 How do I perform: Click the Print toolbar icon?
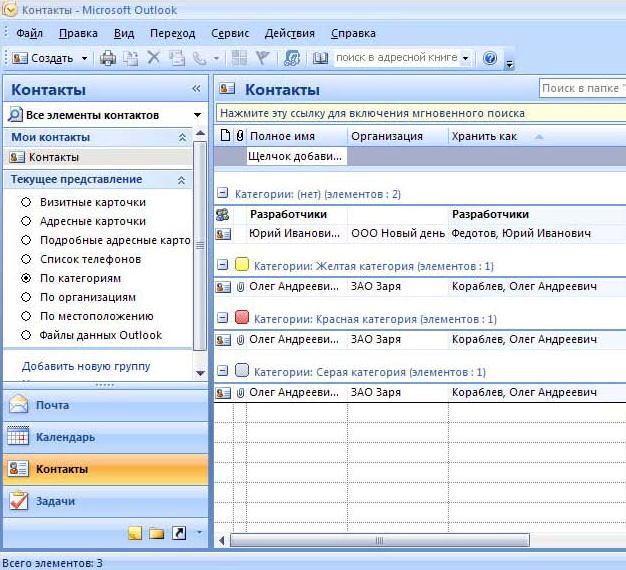click(x=108, y=58)
